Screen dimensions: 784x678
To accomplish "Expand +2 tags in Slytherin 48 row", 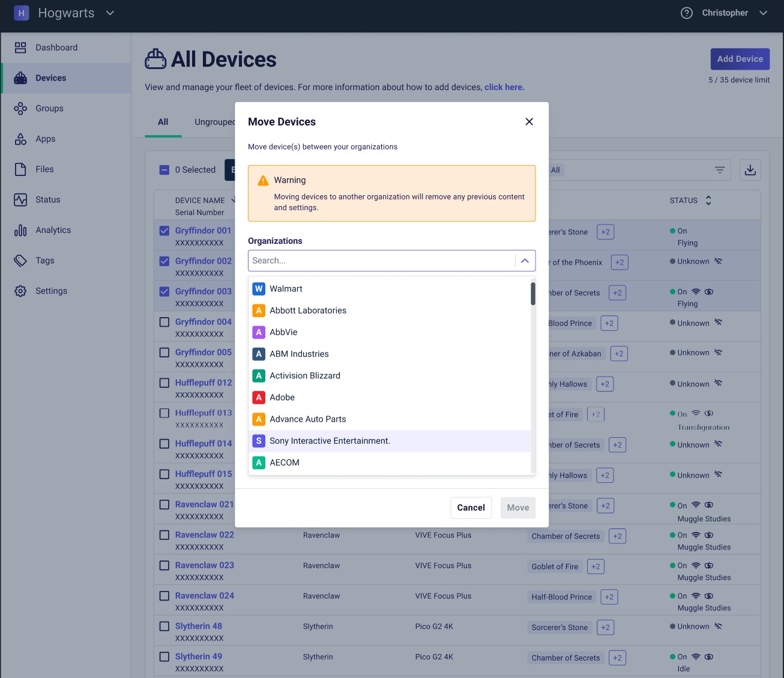I will (x=605, y=628).
